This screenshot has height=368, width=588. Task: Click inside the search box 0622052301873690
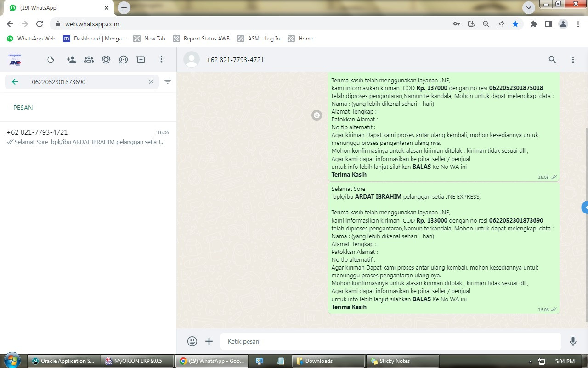click(x=82, y=82)
